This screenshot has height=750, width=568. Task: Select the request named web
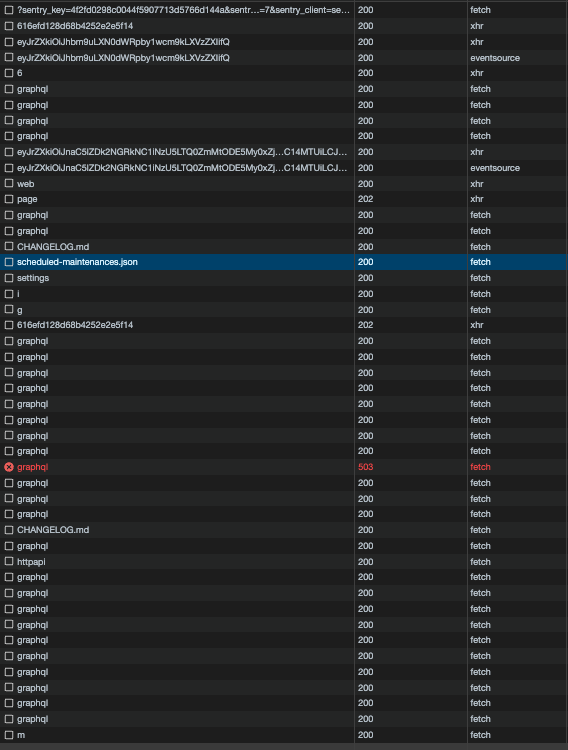pos(25,184)
